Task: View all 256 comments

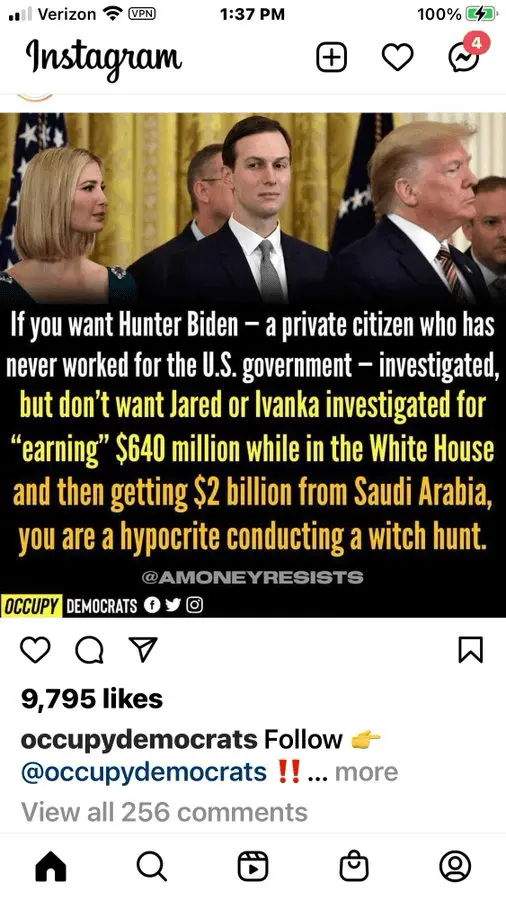Action: tap(164, 812)
